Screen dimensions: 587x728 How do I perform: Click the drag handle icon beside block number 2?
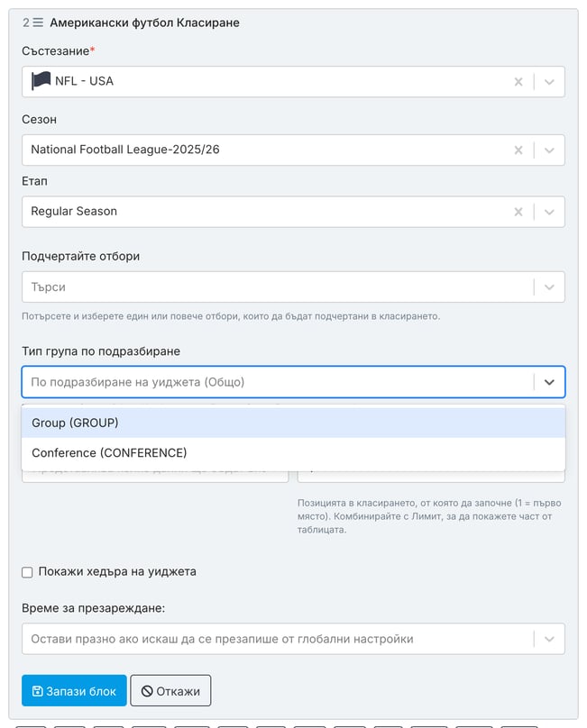[x=38, y=23]
